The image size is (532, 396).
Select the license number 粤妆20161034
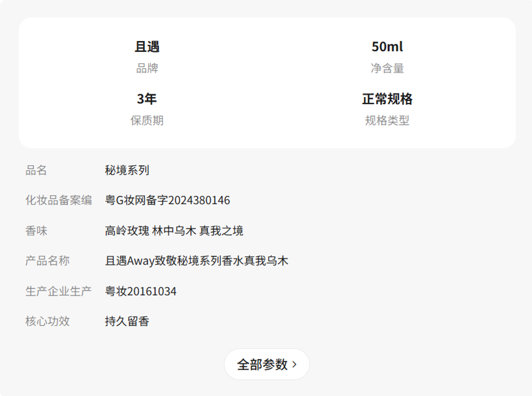click(141, 291)
